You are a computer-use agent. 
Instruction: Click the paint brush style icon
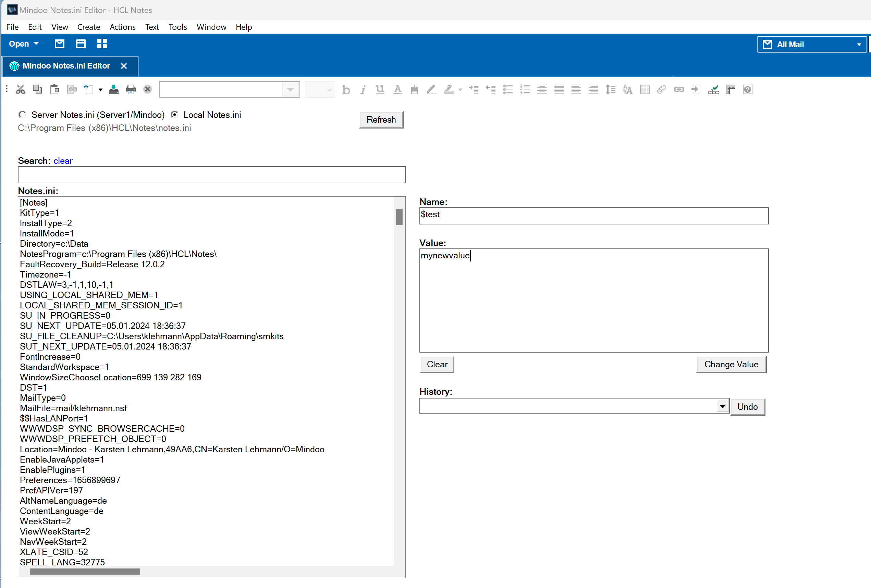click(x=415, y=89)
